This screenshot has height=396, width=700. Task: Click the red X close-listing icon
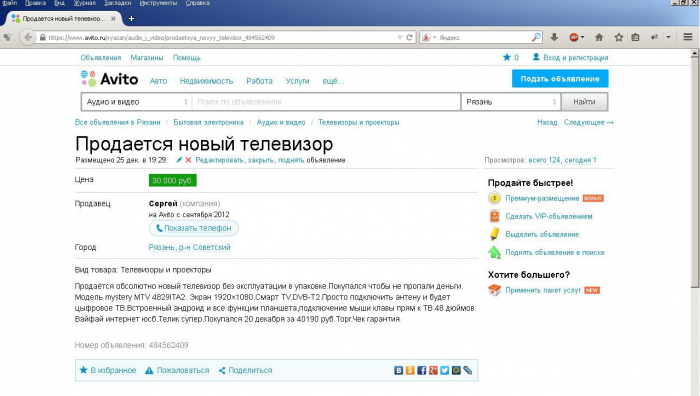(x=188, y=160)
